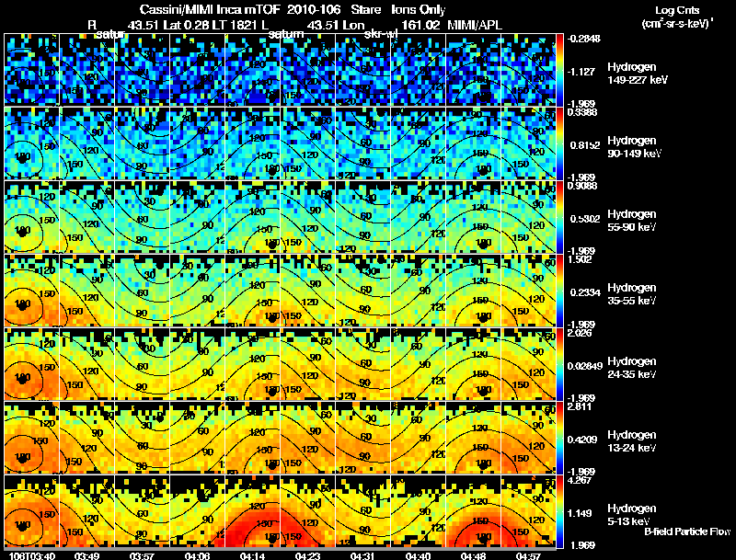Image resolution: width=736 pixels, height=560 pixels.
Task: Open the Hydrogen 90-149 keV panel at 04:57
Action: 528,143
